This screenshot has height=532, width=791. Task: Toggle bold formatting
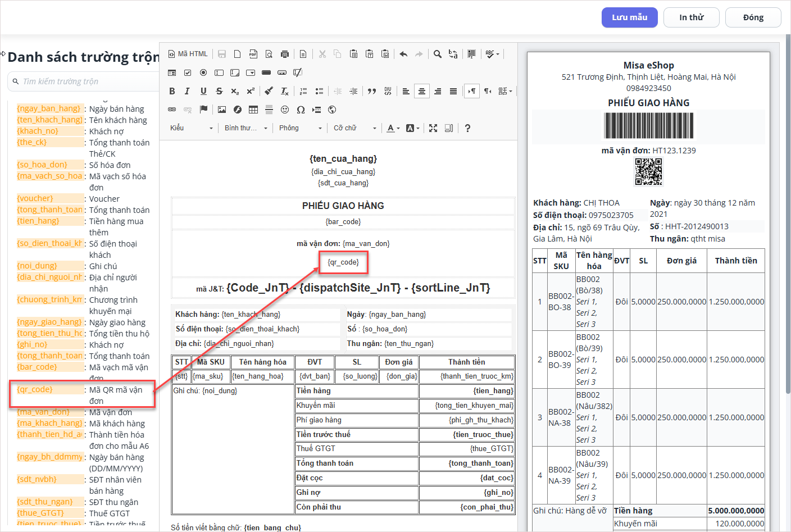pos(172,91)
